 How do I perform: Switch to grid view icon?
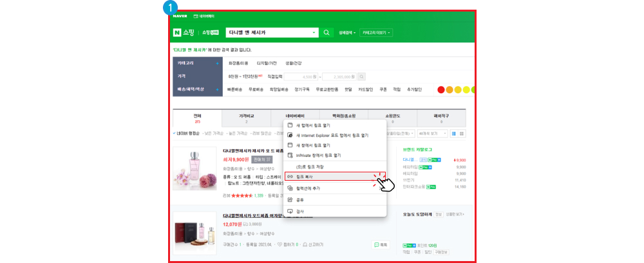462,134
